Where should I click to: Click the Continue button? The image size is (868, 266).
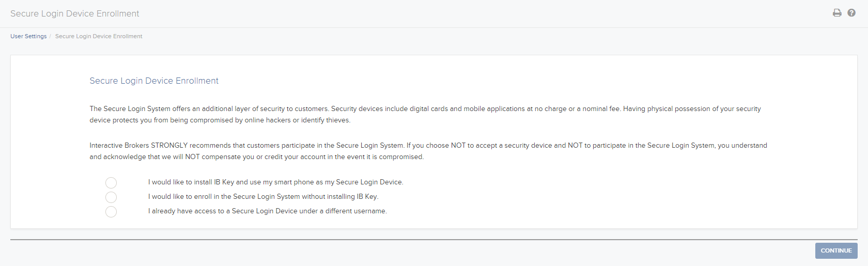pos(836,251)
